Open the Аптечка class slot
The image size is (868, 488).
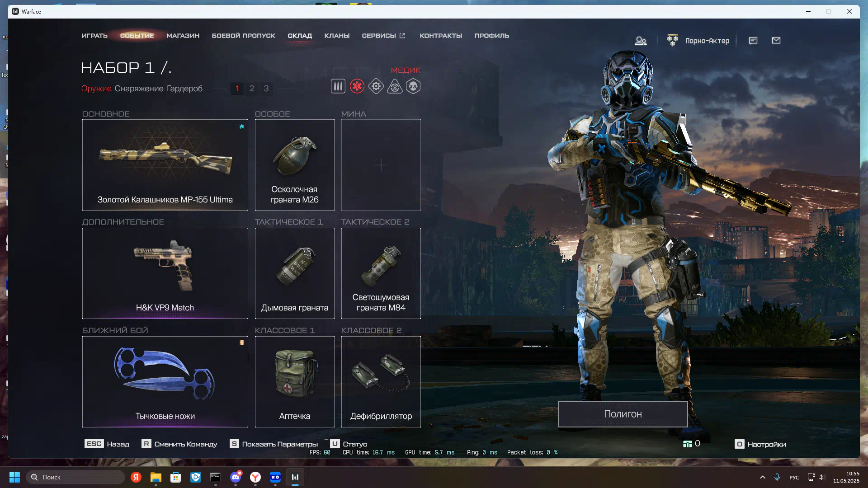[295, 382]
